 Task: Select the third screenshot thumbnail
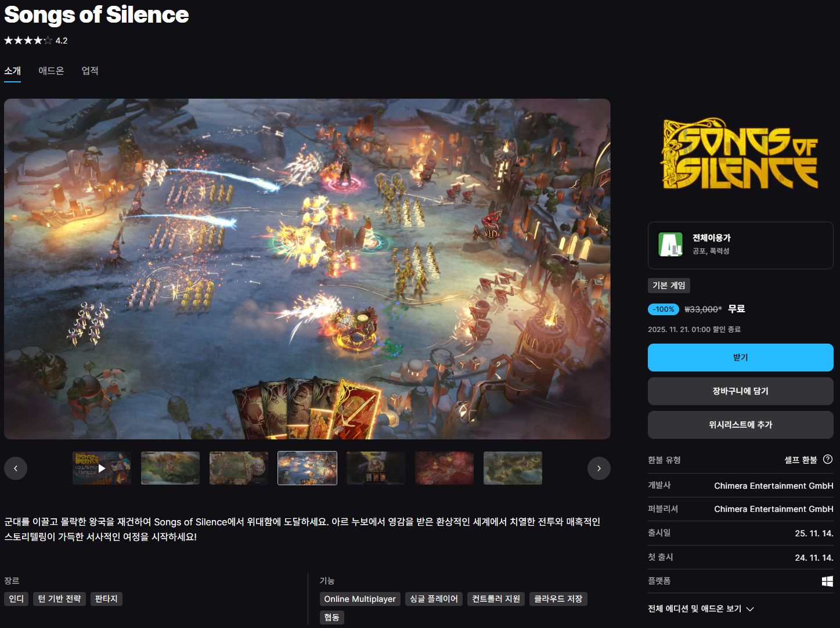(239, 468)
